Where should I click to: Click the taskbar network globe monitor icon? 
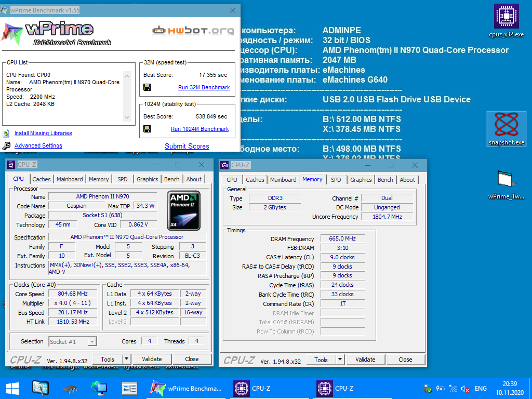point(99,389)
